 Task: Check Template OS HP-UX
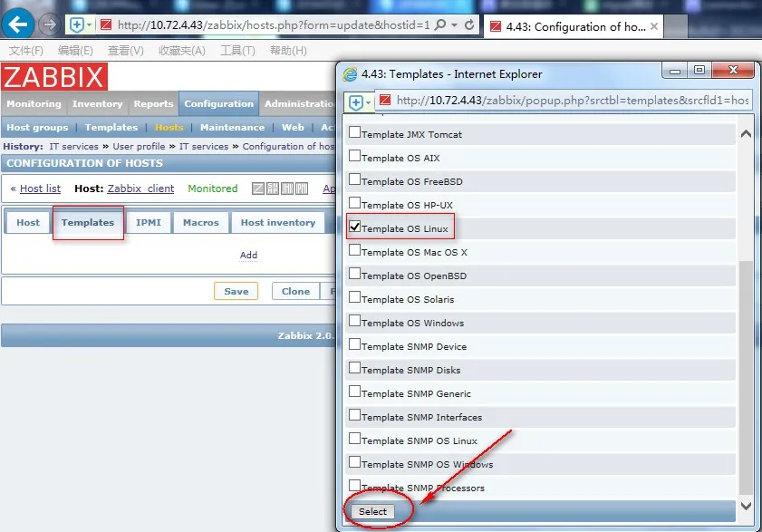pos(355,203)
